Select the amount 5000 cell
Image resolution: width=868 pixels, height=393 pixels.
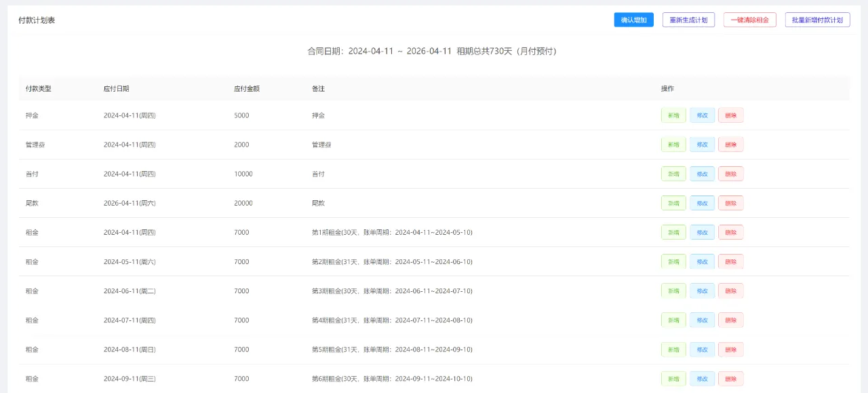click(x=241, y=115)
